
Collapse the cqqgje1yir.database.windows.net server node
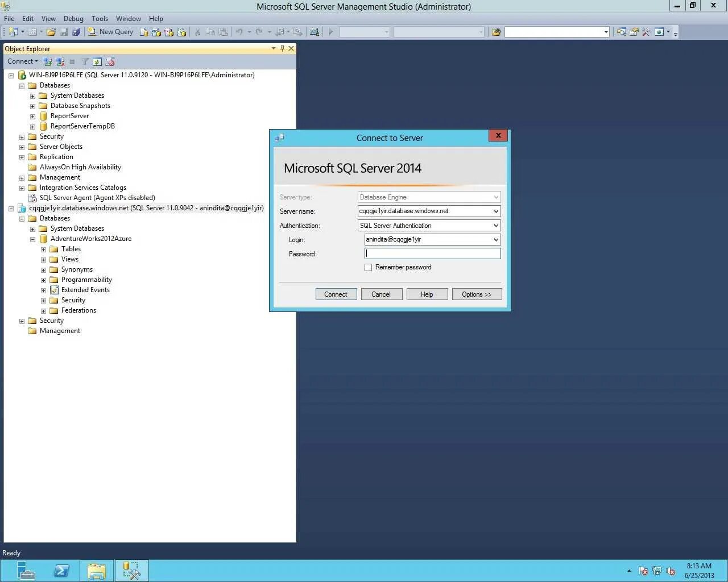(11, 209)
